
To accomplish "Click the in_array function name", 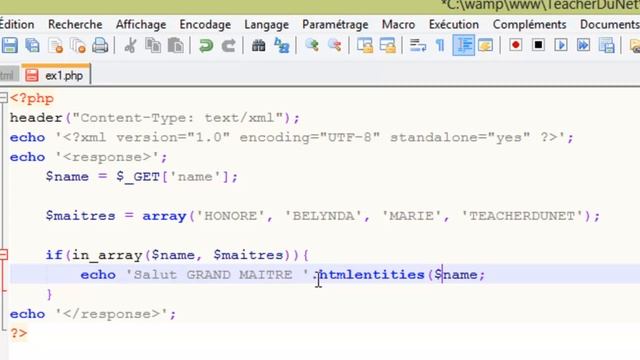I will [x=107, y=255].
